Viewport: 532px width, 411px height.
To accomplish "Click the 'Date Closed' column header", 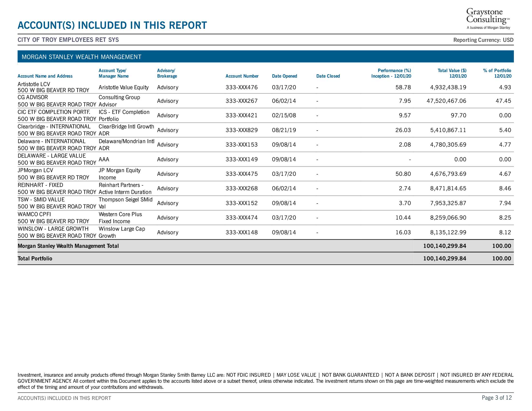I will (328, 76).
